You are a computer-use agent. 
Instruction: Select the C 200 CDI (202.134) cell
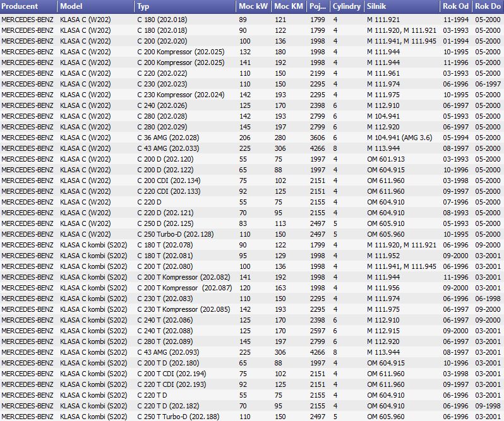(x=169, y=181)
